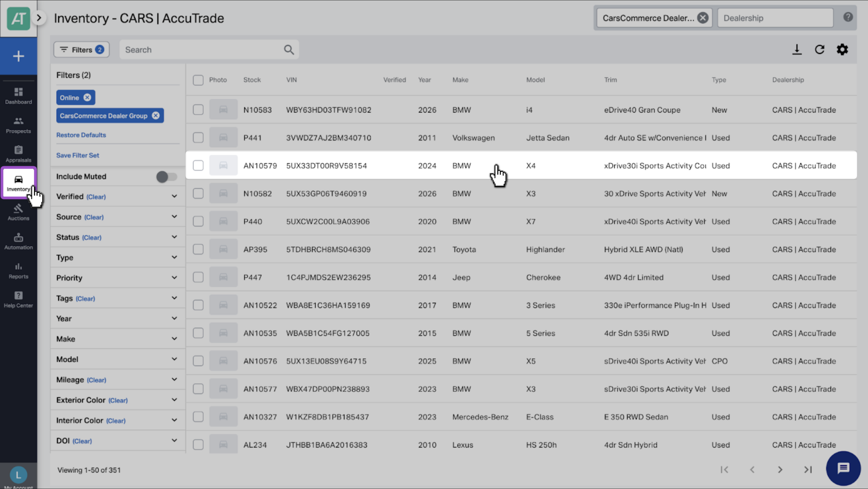Click photo thumbnail for stock N10583
Screen dimensions: 868x489
click(223, 109)
